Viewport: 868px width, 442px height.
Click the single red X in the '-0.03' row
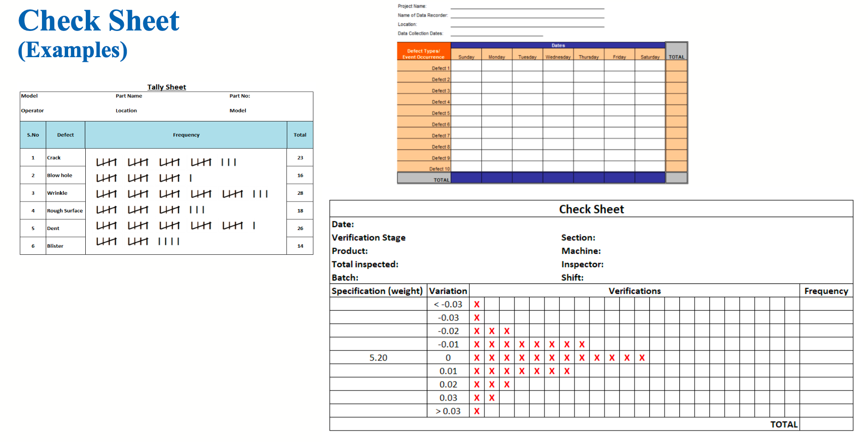(x=476, y=318)
